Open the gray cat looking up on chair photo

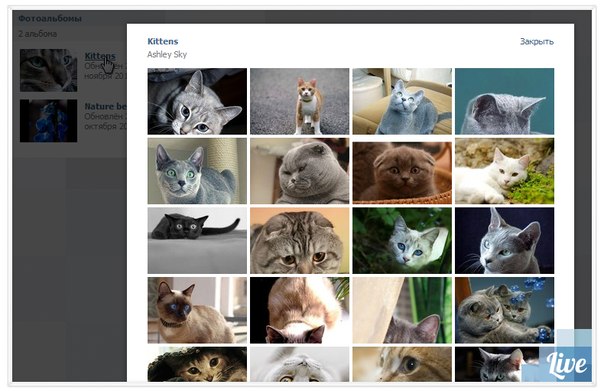pos(402,101)
